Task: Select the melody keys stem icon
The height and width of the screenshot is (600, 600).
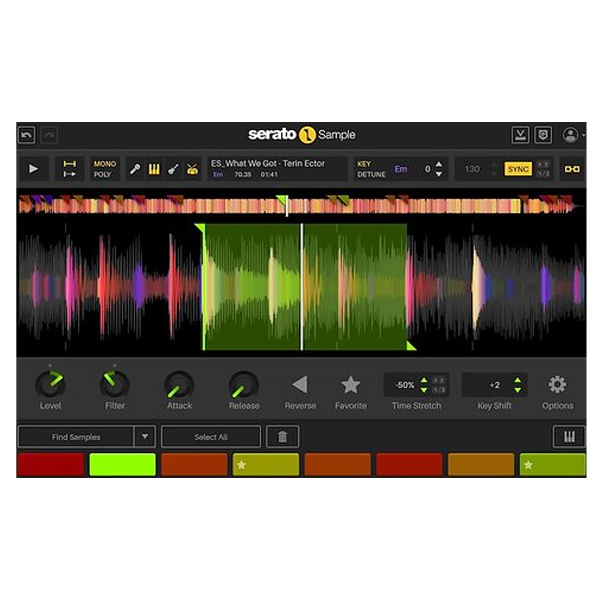Action: [x=154, y=169]
